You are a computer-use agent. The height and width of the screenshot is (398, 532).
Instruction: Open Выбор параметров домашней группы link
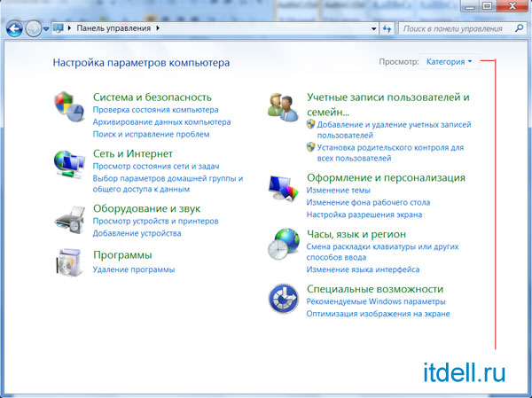tap(168, 183)
